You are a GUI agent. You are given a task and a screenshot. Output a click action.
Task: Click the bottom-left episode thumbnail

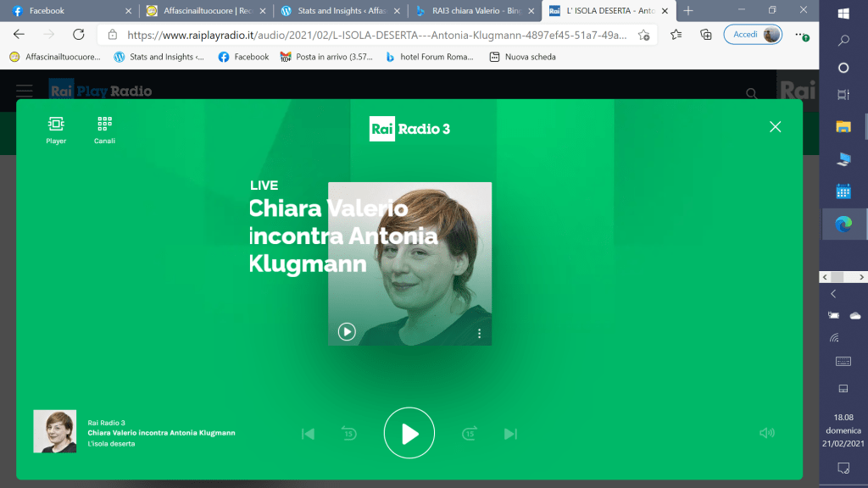[x=55, y=431]
